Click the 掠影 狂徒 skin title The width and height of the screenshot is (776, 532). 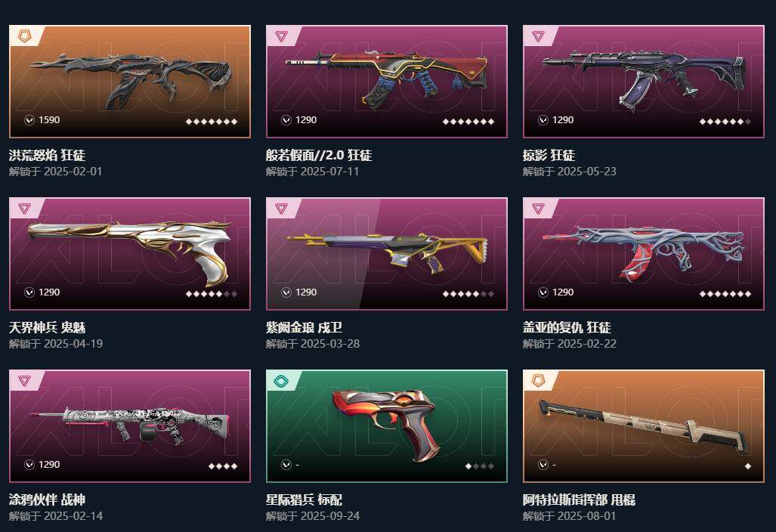point(549,156)
